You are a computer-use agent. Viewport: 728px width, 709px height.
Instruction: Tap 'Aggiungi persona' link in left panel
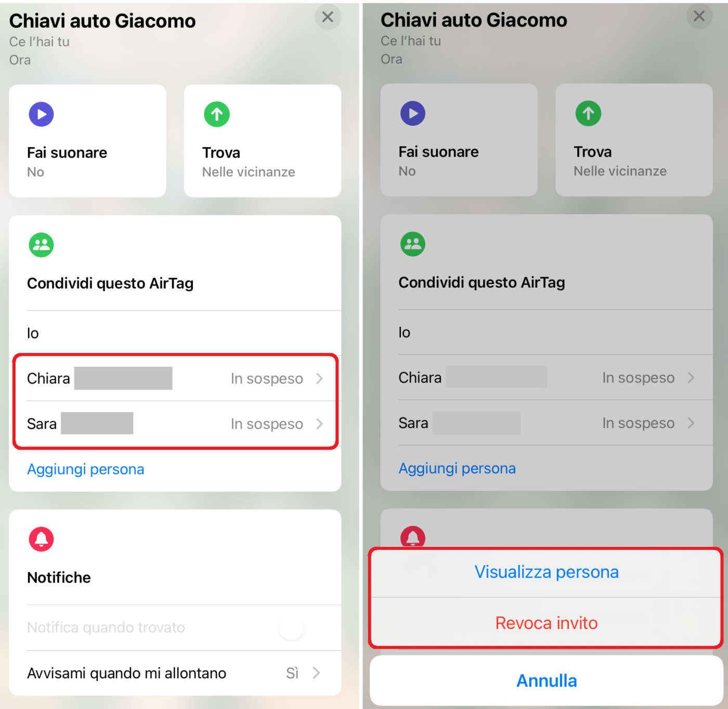pos(86,469)
